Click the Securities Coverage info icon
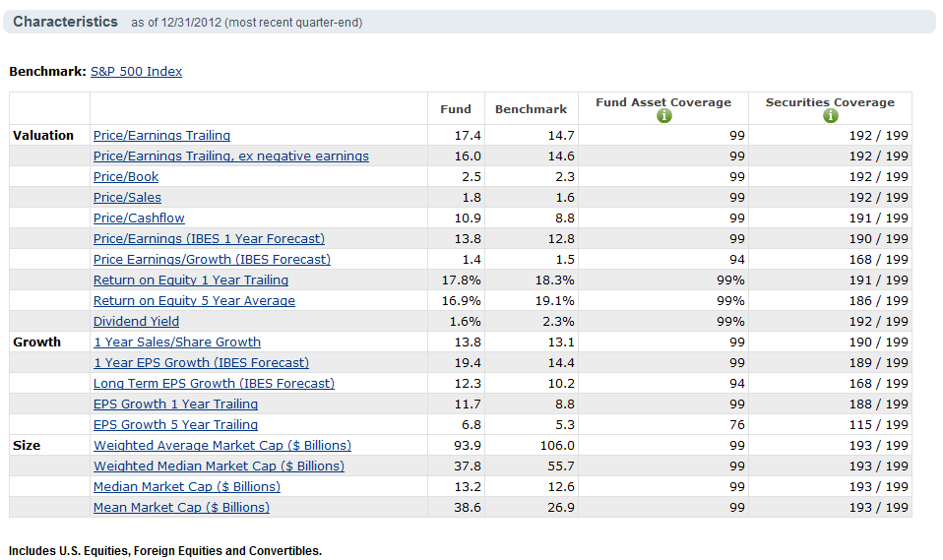The height and width of the screenshot is (560, 943). click(830, 116)
